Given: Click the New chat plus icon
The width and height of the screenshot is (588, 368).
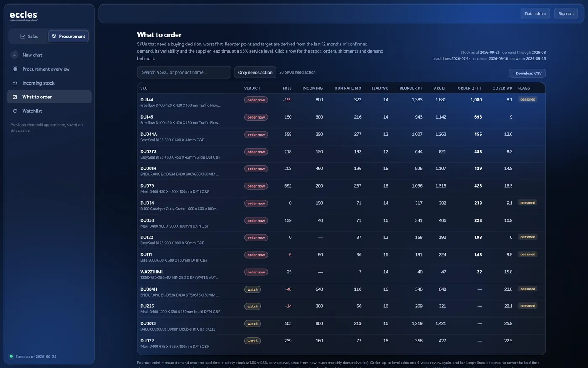Looking at the screenshot, I should [x=15, y=55].
